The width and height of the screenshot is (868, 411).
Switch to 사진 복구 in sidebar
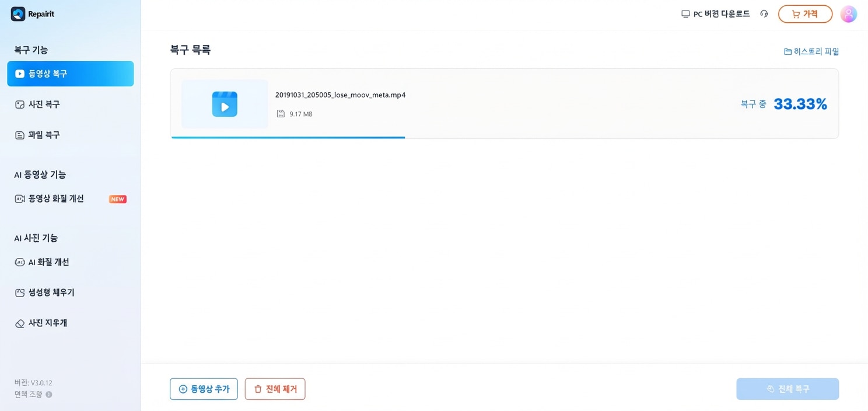click(x=44, y=105)
